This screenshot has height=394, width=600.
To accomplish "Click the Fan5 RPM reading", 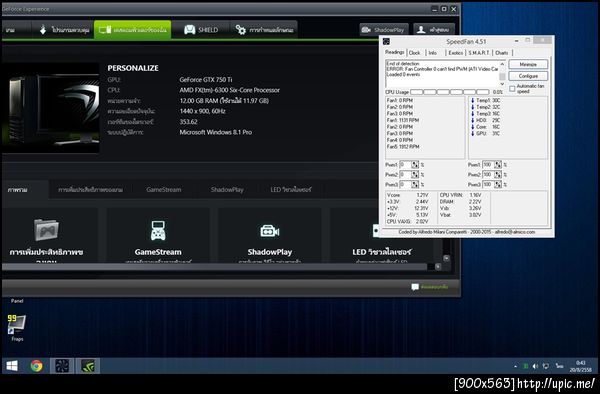I will click(403, 147).
